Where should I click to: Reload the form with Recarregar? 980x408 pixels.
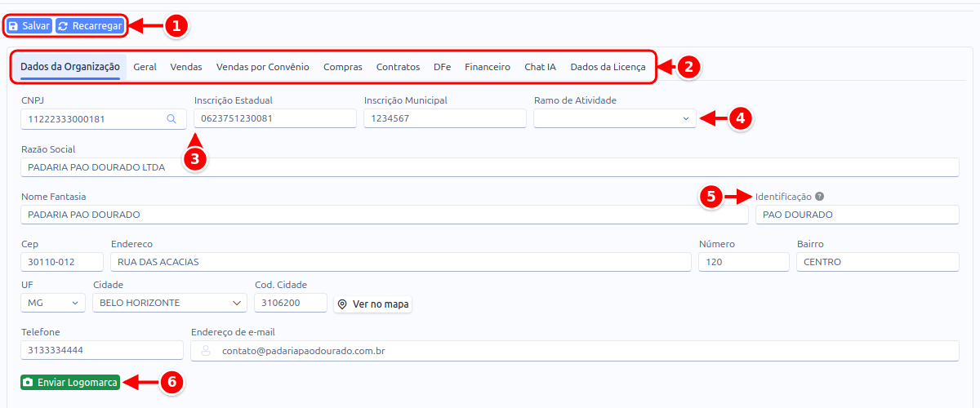click(90, 26)
